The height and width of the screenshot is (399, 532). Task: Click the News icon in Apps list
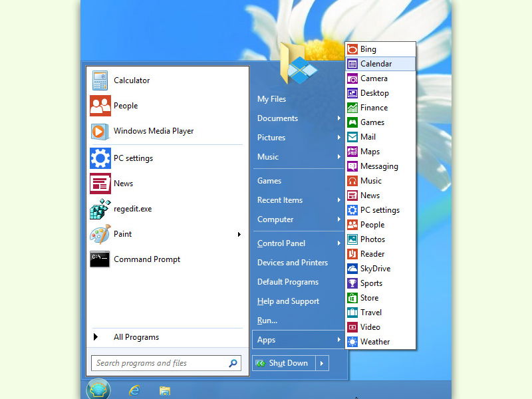(352, 196)
